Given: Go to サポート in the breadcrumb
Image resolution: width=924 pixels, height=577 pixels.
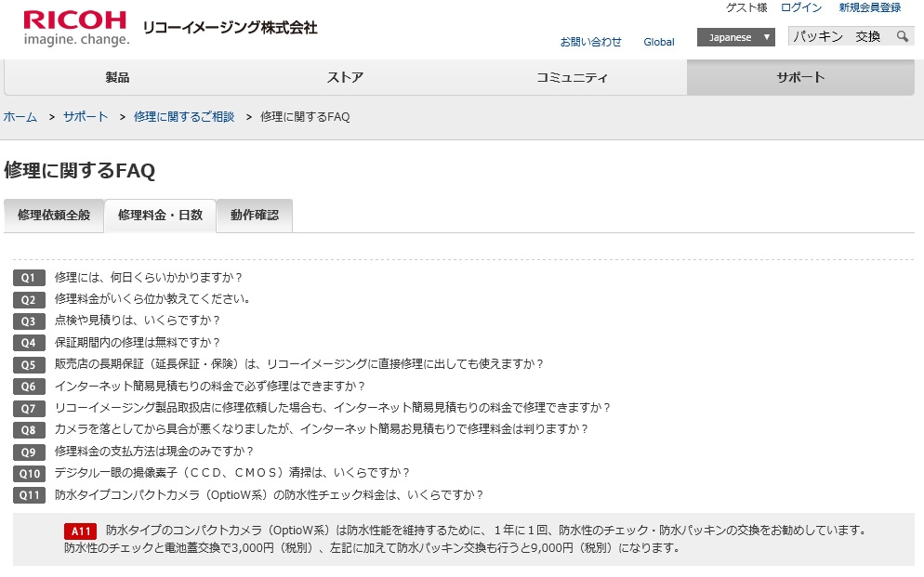Looking at the screenshot, I should tap(86, 116).
